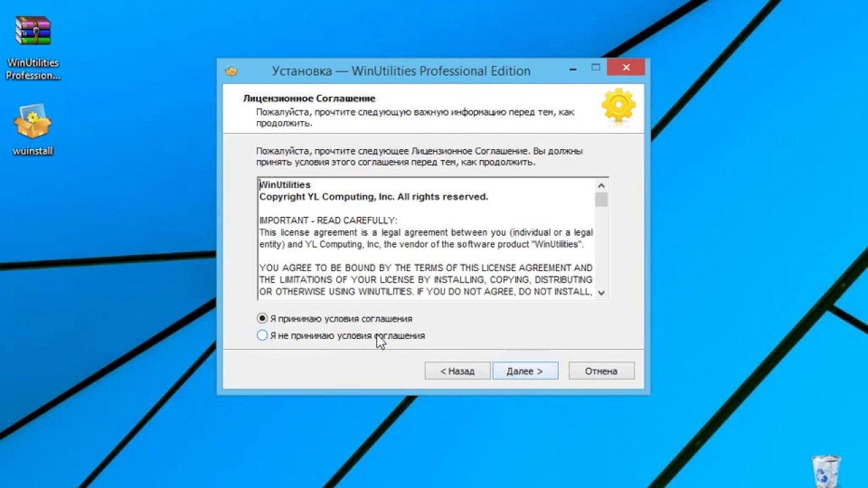Screen dimensions: 868x488
Task: Click 'Copyright YL Computing, Inc.' line
Action: 374,197
